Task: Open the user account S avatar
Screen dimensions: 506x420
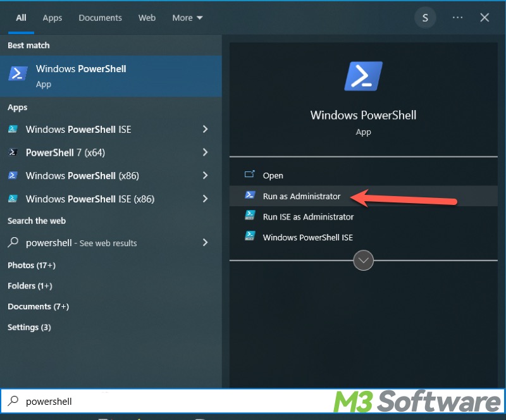Action: point(425,18)
